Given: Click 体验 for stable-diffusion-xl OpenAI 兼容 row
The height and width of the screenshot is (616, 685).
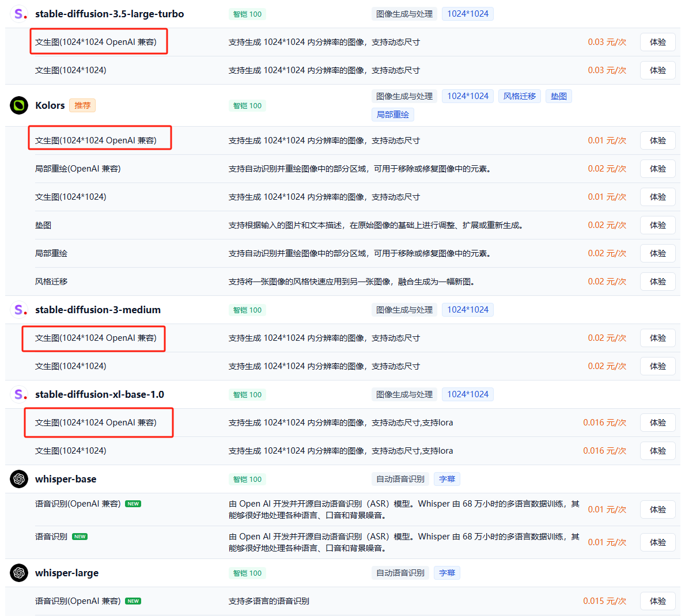Looking at the screenshot, I should 657,423.
